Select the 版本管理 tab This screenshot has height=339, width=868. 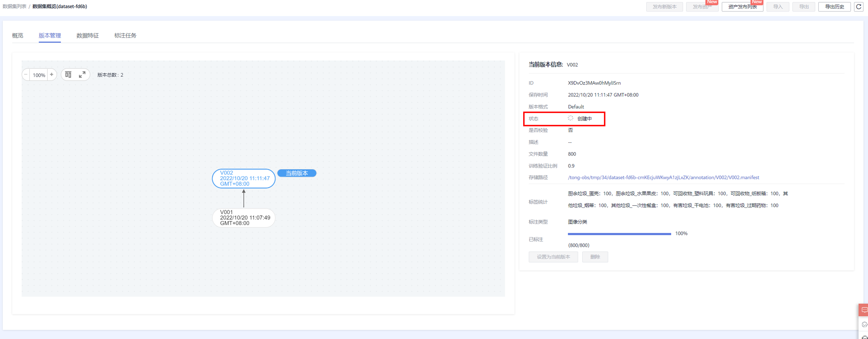pos(50,35)
